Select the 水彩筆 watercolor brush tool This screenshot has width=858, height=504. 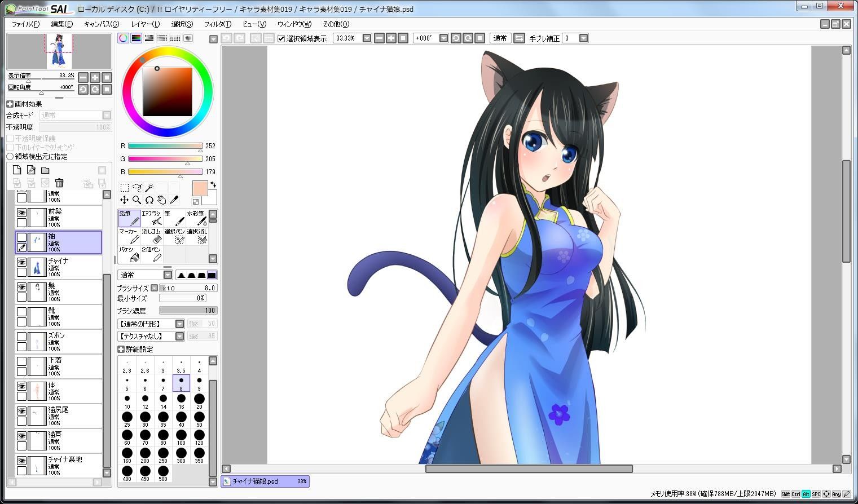197,218
